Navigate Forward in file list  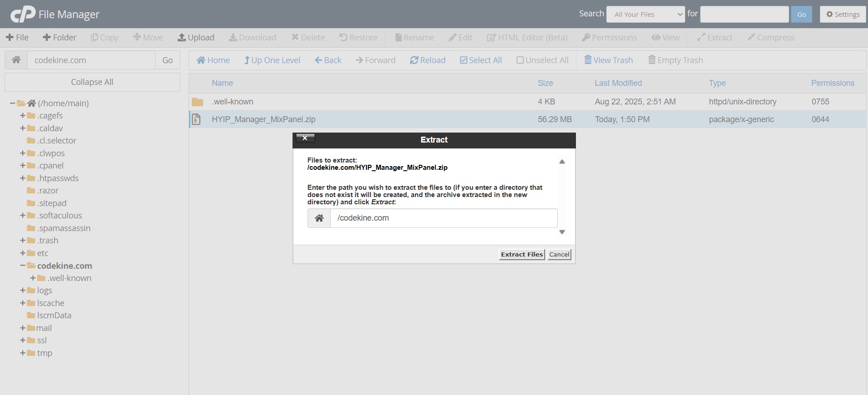click(375, 60)
